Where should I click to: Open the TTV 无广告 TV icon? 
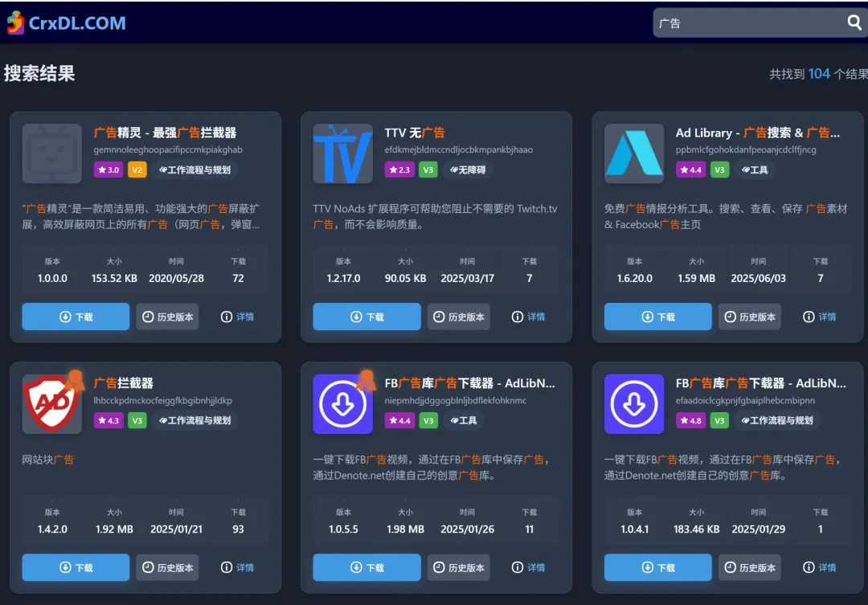click(342, 153)
